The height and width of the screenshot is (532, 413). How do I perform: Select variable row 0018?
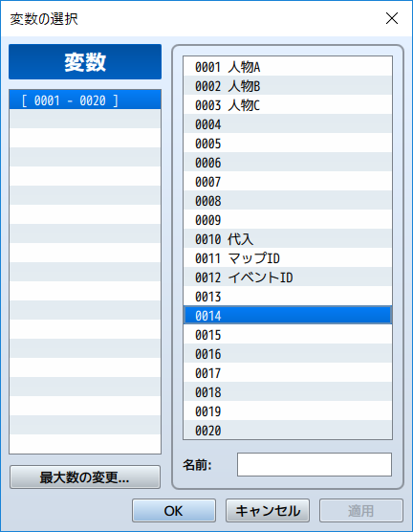point(288,392)
